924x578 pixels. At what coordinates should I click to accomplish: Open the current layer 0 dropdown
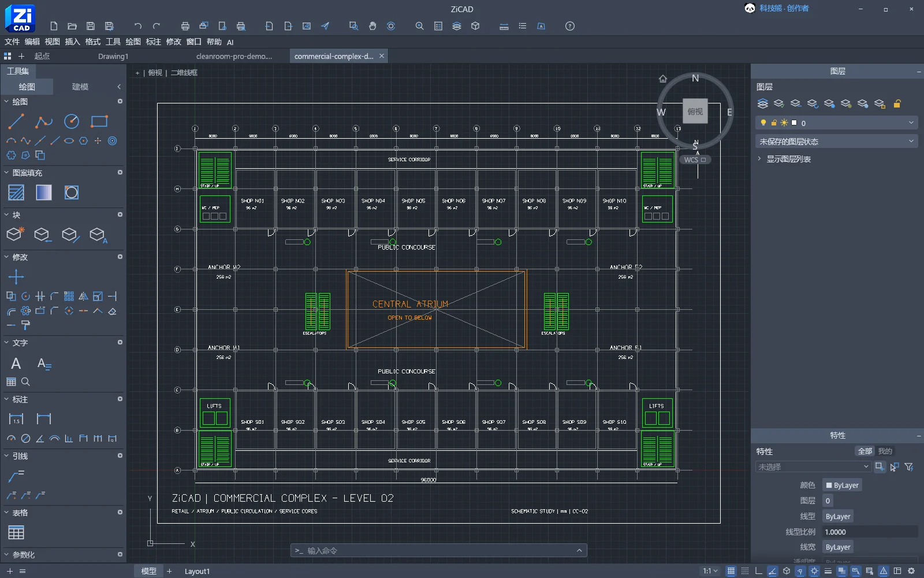point(836,123)
